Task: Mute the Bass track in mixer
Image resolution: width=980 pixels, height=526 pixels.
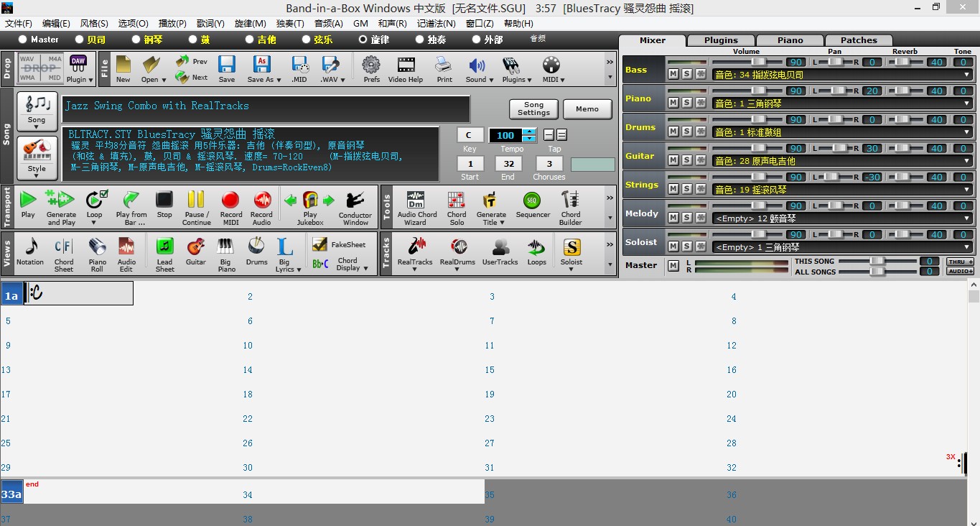Action: (x=673, y=74)
